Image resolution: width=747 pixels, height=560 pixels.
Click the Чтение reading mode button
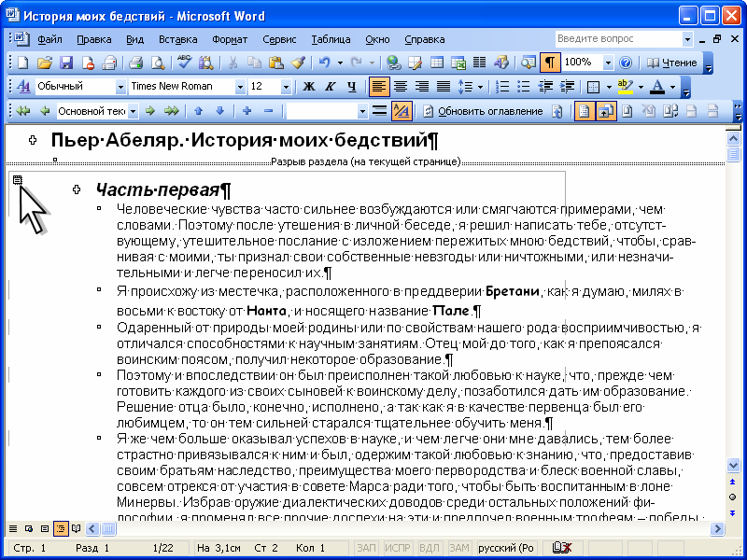(x=671, y=63)
